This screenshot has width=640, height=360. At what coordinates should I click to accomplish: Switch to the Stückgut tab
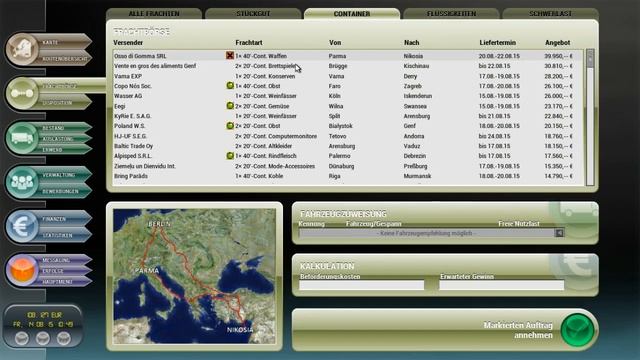pyautogui.click(x=253, y=13)
